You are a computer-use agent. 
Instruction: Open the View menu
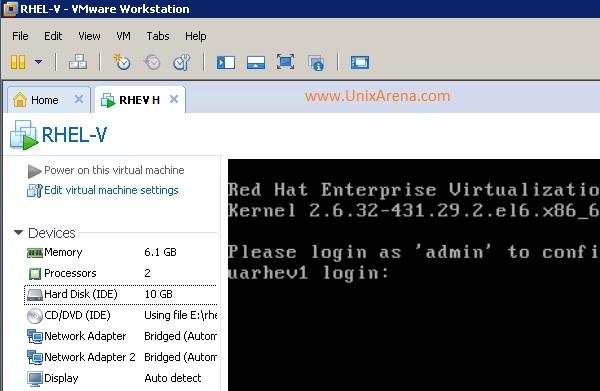click(x=89, y=36)
